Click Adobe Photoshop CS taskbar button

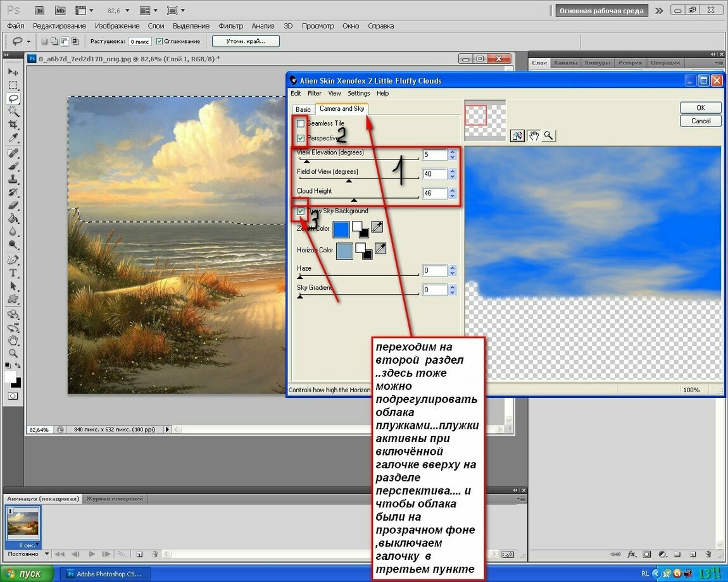(x=105, y=574)
